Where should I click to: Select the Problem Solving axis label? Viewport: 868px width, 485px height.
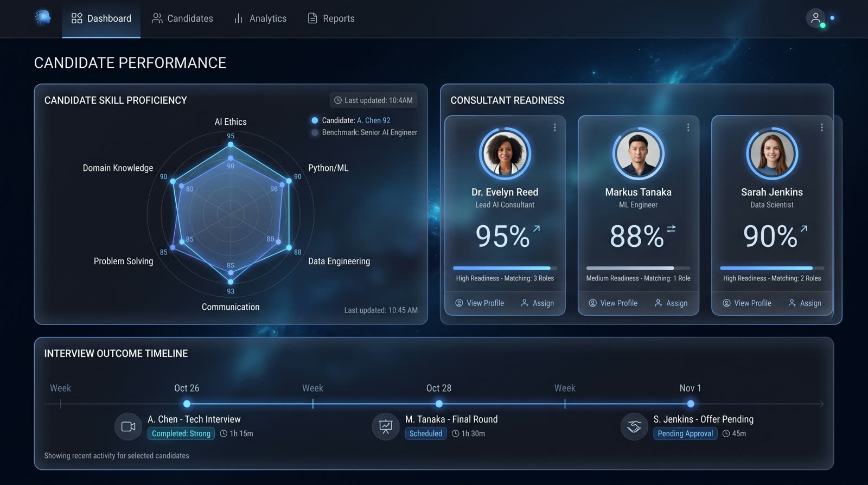click(x=124, y=261)
